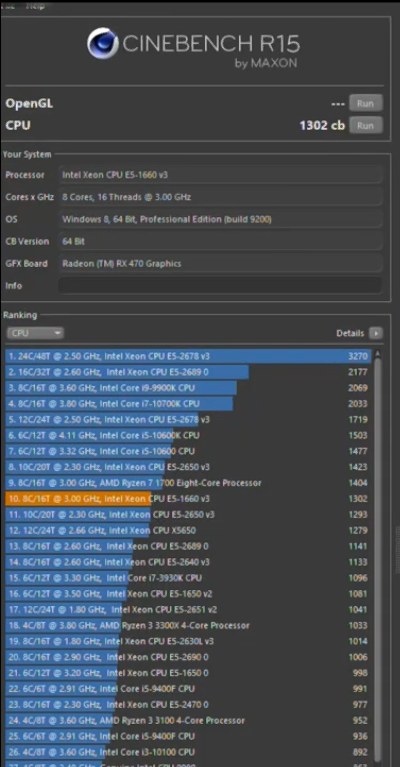Select highlighted rank 10 Xeon E5-1660 v3 row
This screenshot has width=400, height=767.
pyautogui.click(x=188, y=498)
